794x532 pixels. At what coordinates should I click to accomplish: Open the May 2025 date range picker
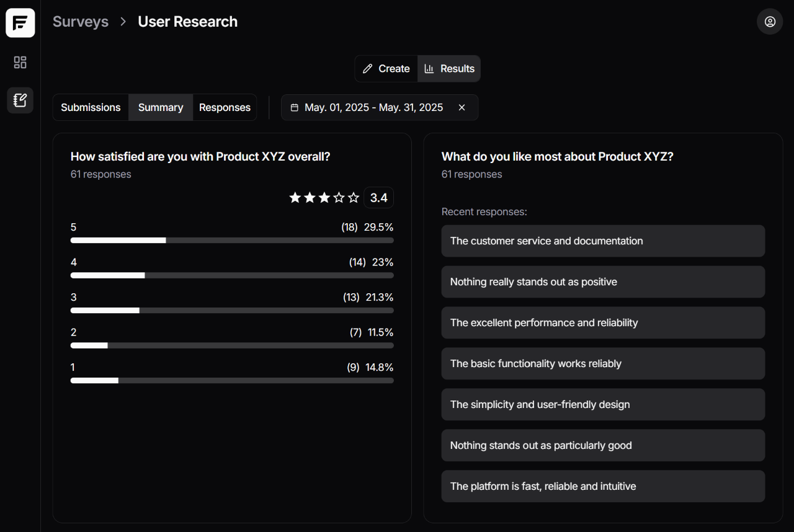click(x=373, y=108)
